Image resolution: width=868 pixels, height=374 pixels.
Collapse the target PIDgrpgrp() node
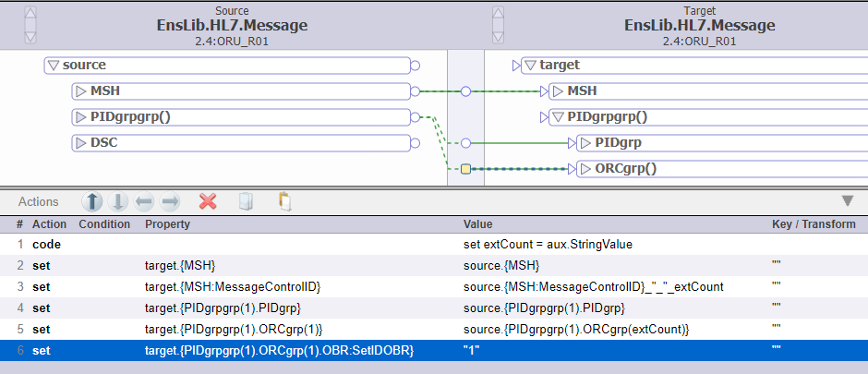557,117
